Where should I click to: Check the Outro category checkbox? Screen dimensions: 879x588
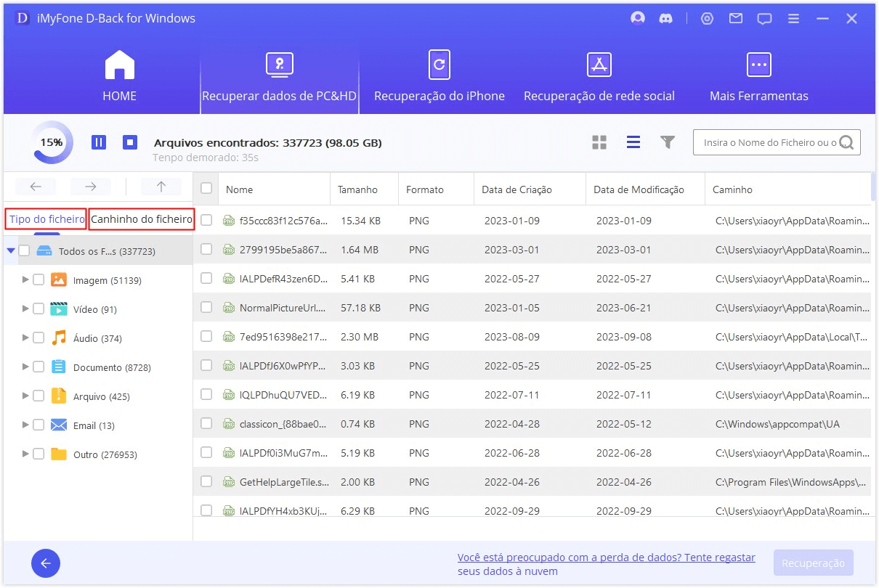[x=39, y=454]
